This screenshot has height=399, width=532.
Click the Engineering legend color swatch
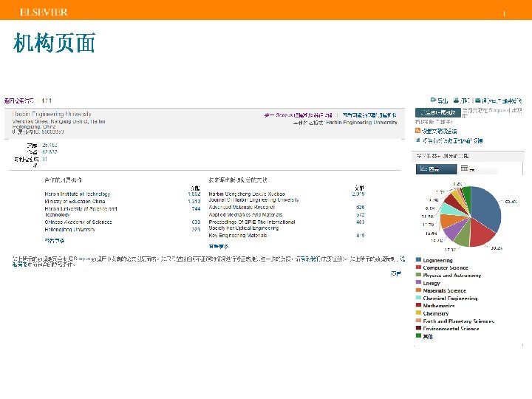click(x=418, y=260)
